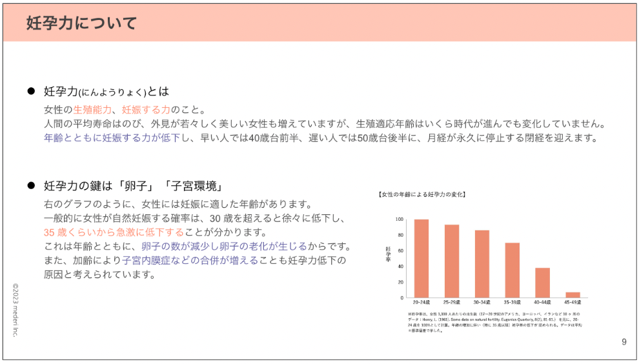
Task: Click orange text 35 歳くらいから急激に低下する
Action: click(114, 232)
